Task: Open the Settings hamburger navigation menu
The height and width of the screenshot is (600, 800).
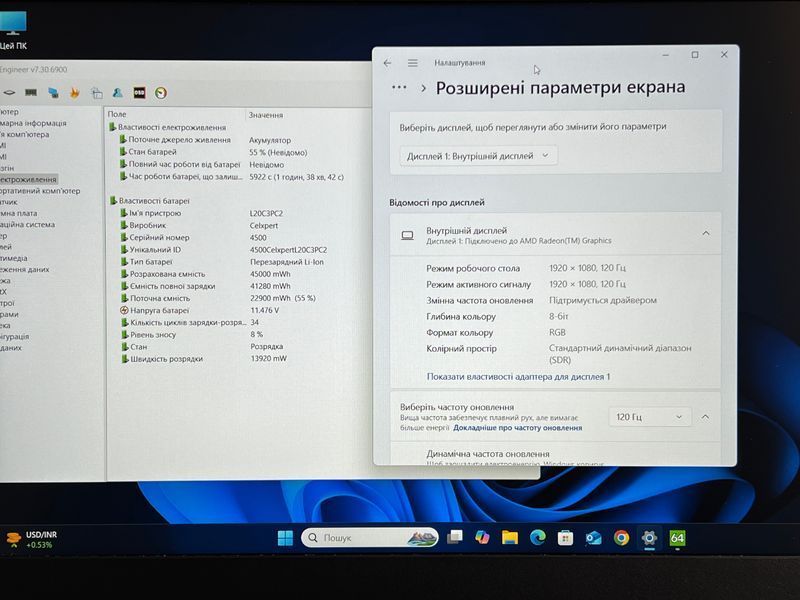Action: 413,63
